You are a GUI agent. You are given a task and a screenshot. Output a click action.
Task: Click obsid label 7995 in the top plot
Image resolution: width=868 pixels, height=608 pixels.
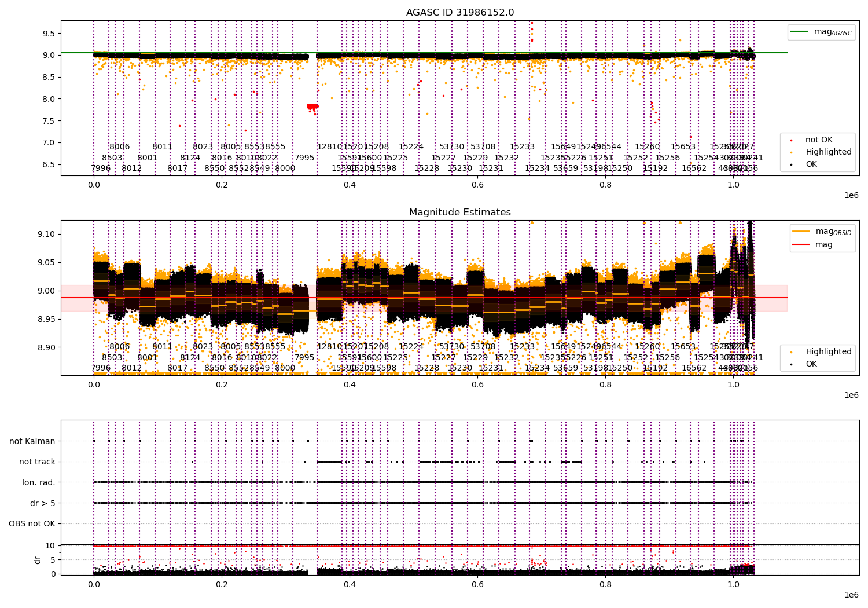pyautogui.click(x=304, y=158)
